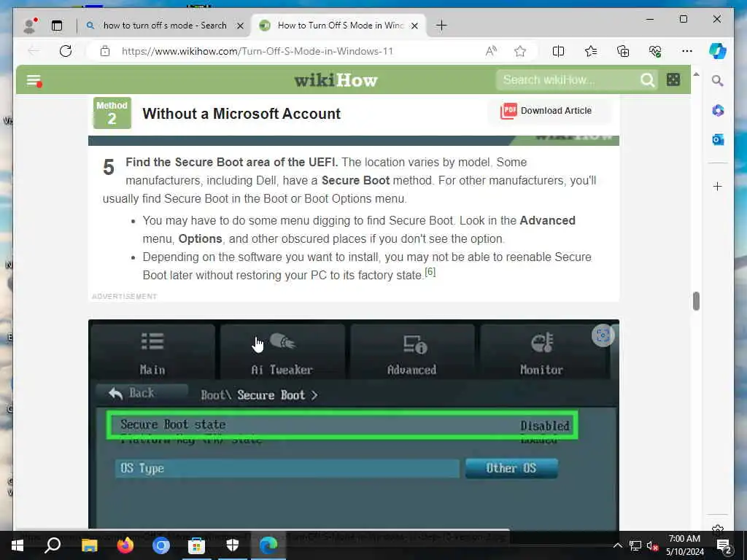Open a new browser tab
This screenshot has height=560, width=747.
click(441, 26)
